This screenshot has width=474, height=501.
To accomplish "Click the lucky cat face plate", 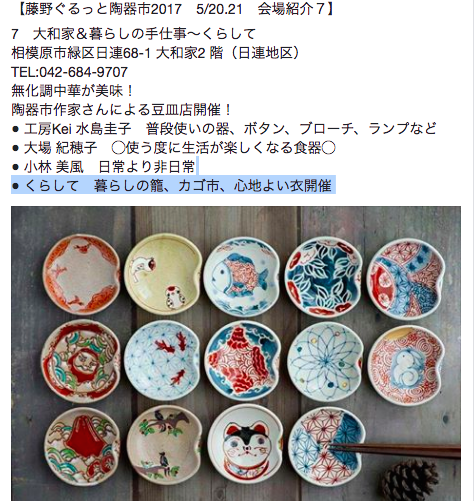I will click(x=246, y=447).
